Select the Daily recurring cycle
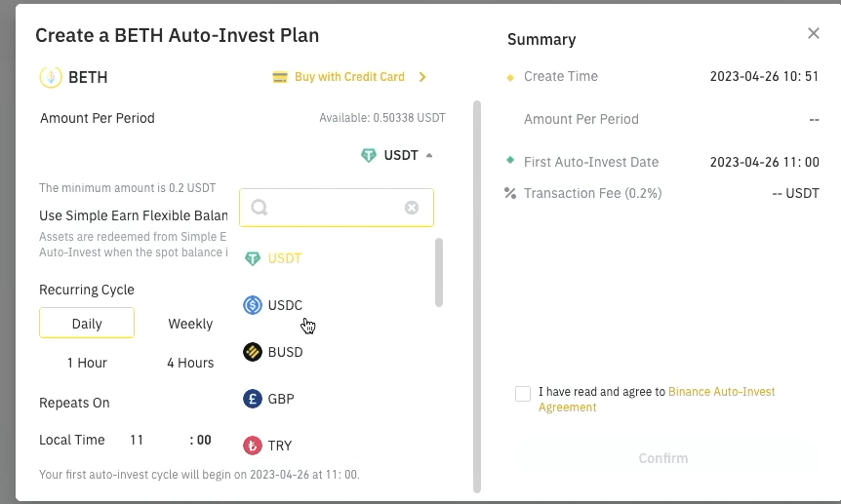This screenshot has height=504, width=841. [87, 324]
